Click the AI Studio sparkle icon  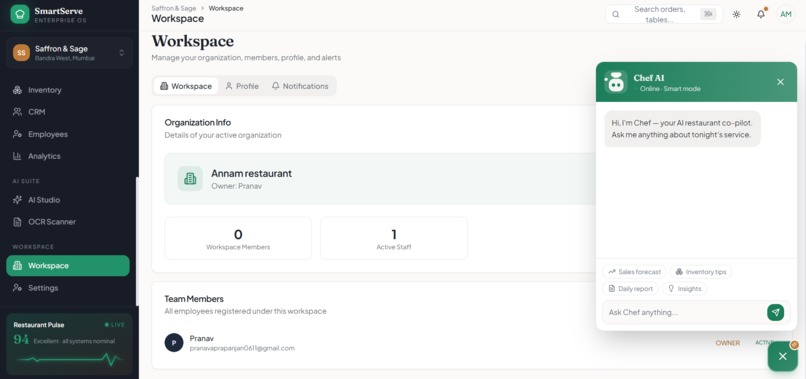[17, 200]
